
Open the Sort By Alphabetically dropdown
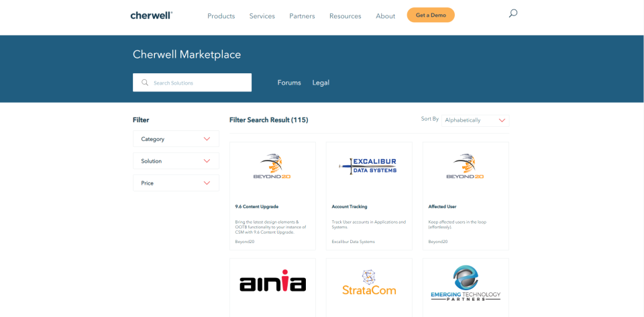click(475, 120)
